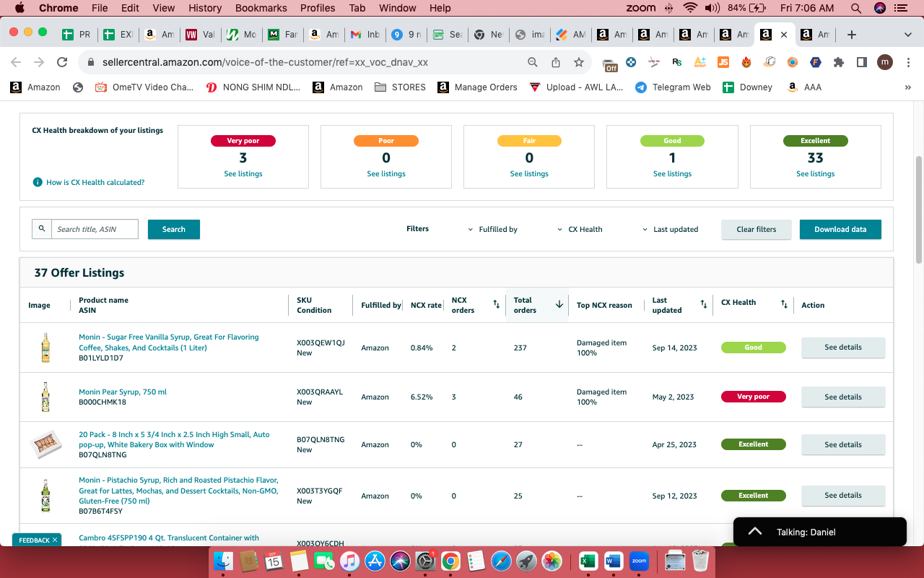Expand the Fulfilled by filter dropdown

(493, 229)
